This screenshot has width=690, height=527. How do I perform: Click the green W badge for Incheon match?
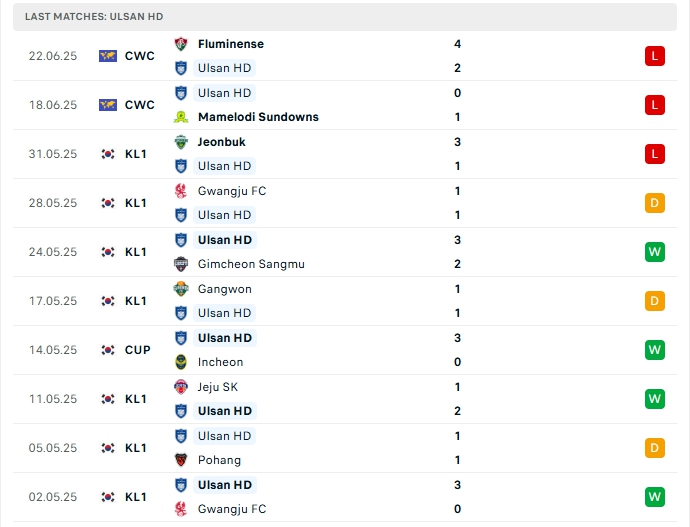pyautogui.click(x=655, y=350)
